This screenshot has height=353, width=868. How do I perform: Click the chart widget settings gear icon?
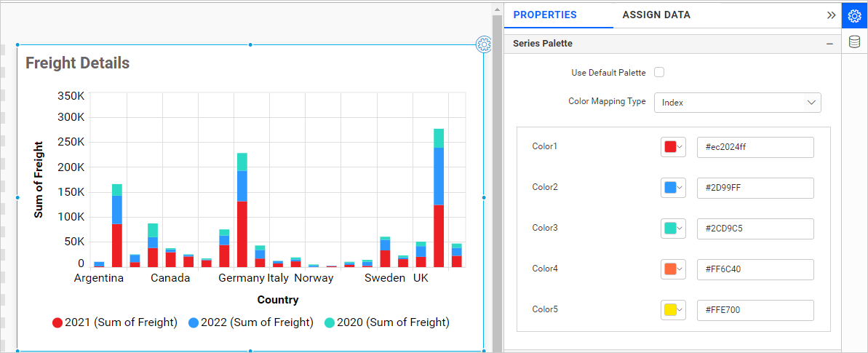pos(484,44)
